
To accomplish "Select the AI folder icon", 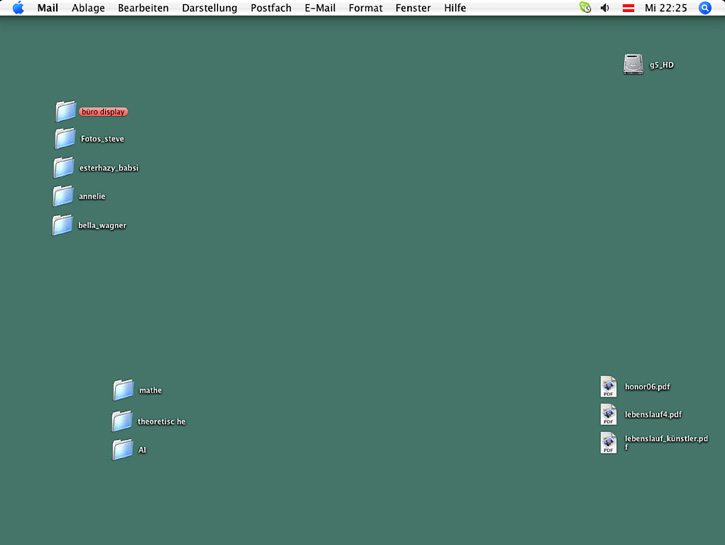I will (122, 450).
